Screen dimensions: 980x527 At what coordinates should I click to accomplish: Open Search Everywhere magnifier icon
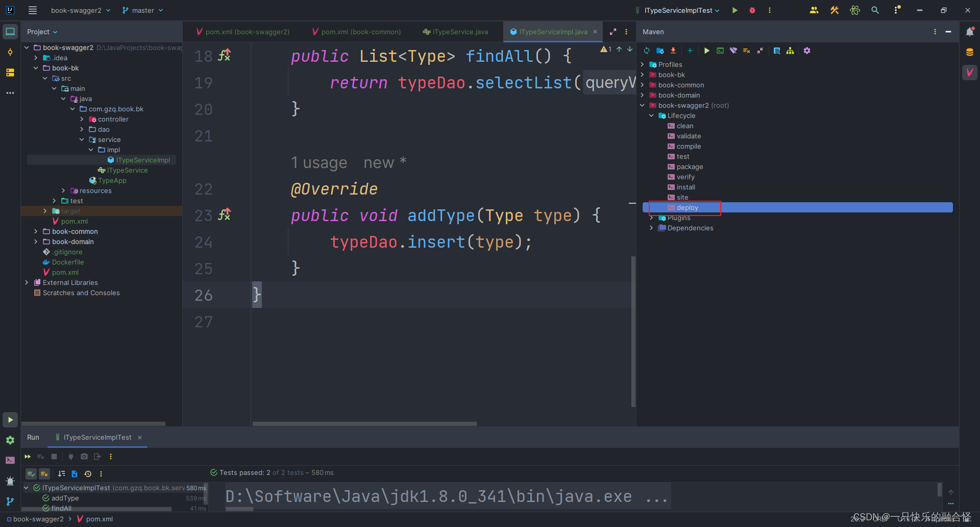point(875,10)
